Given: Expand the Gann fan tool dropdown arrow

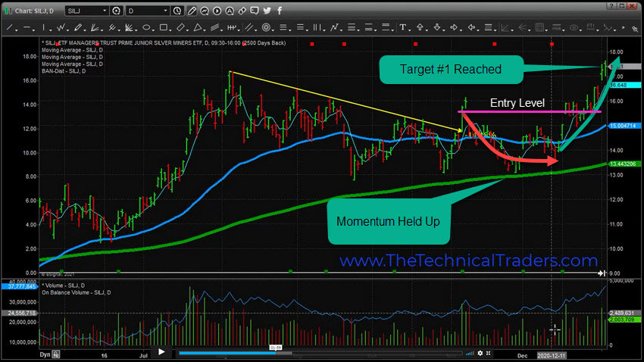Looking at the screenshot, I should [x=136, y=30].
